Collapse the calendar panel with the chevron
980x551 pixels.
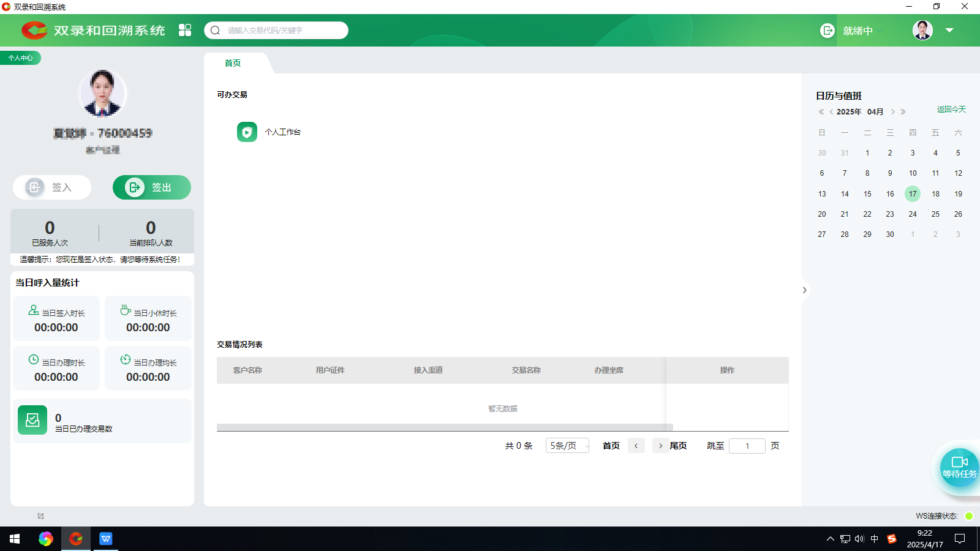coord(804,290)
